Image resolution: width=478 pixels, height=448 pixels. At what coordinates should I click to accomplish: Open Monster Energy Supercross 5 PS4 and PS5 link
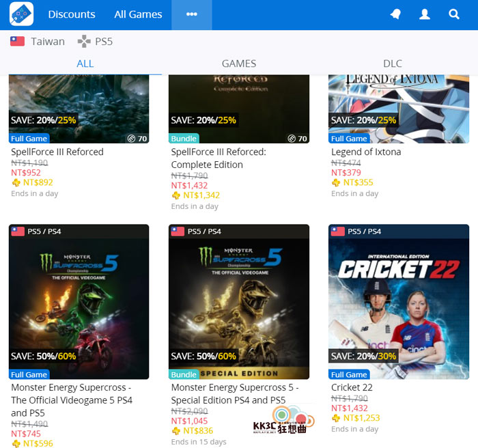[72, 400]
